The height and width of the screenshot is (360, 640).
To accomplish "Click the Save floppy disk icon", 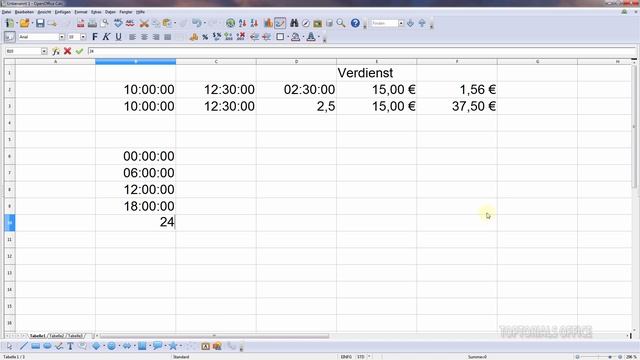I will tap(40, 23).
